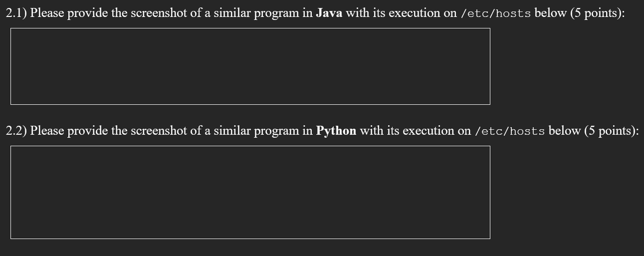Viewport: 644px width, 256px height.
Task: Select /etc/hosts code text in question 2.1
Action: 496,13
